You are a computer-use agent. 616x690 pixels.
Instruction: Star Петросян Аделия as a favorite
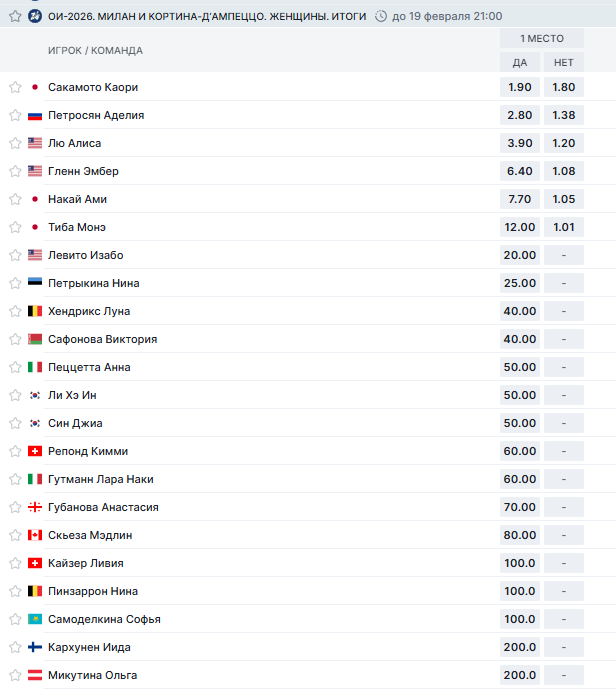point(15,115)
